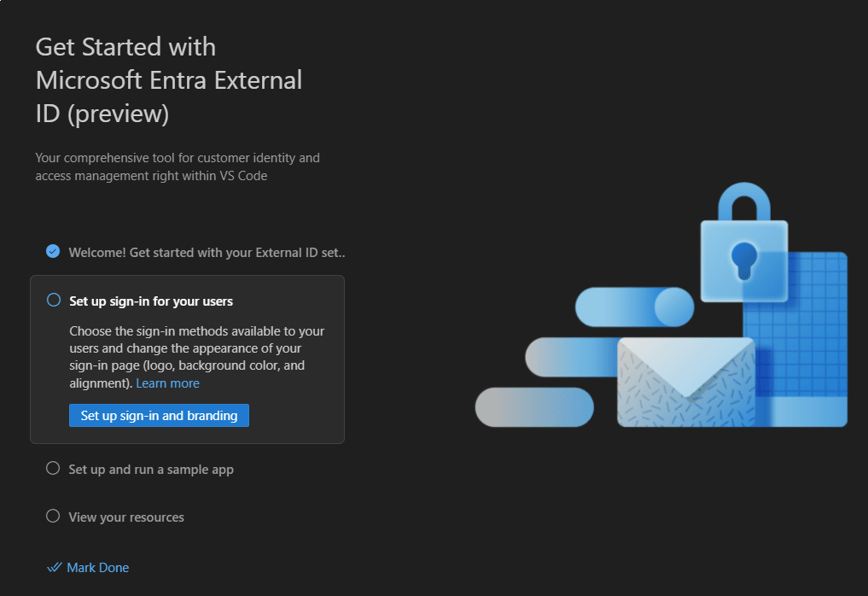Click the padlock and envelope illustration
Viewport: 868px width, 596px height.
click(x=661, y=305)
